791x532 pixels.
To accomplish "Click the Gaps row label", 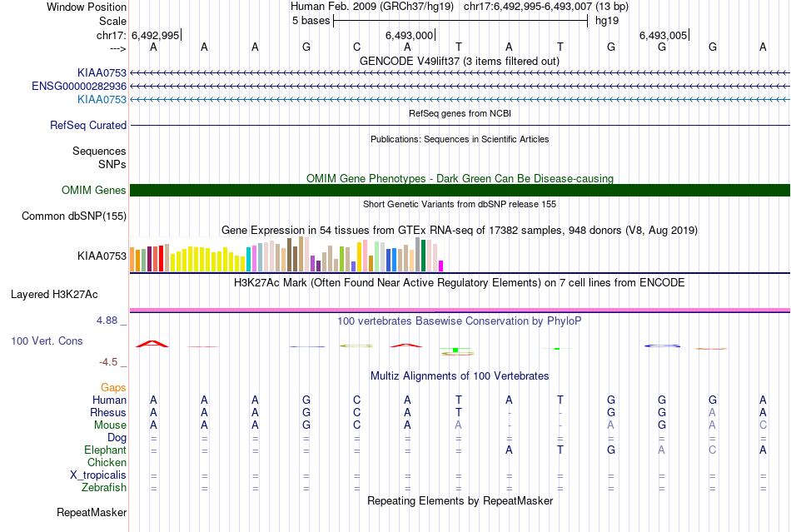I will tap(113, 387).
